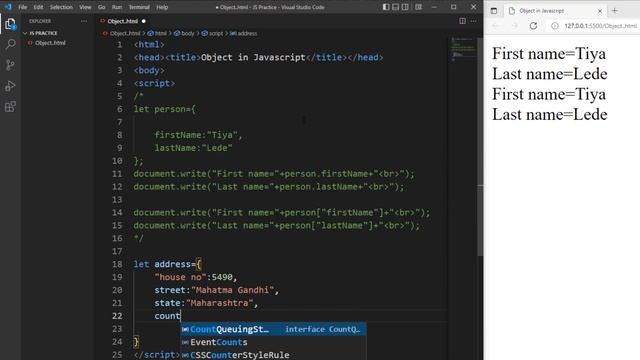640x360 pixels.
Task: Open the Run menu
Action: [117, 7]
